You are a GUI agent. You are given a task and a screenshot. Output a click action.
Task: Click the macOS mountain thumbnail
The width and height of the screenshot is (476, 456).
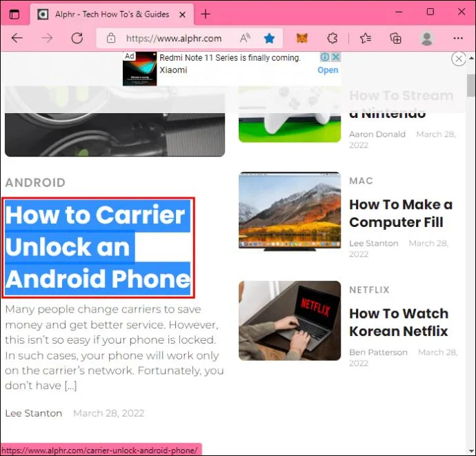click(x=290, y=211)
